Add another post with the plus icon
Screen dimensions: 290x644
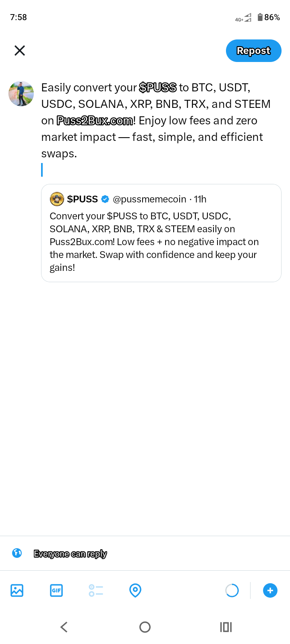coord(270,590)
